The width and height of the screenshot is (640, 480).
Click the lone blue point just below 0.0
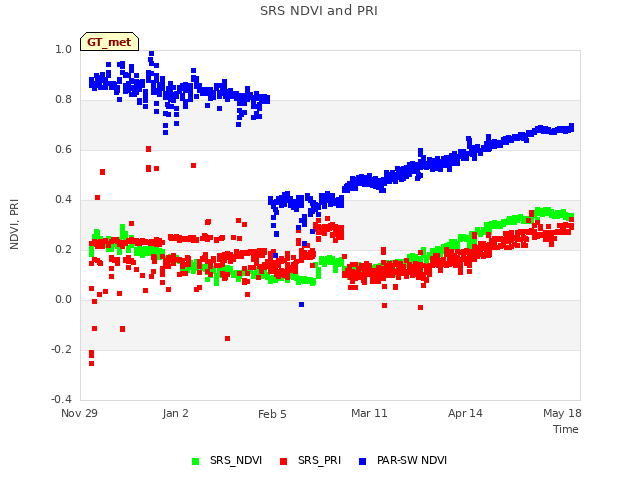click(301, 304)
